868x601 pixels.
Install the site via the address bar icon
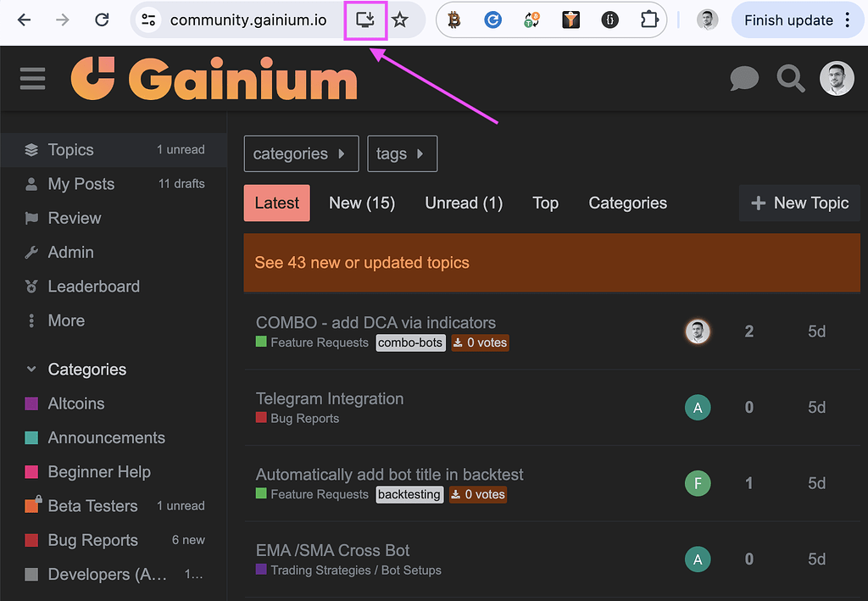[x=365, y=19]
